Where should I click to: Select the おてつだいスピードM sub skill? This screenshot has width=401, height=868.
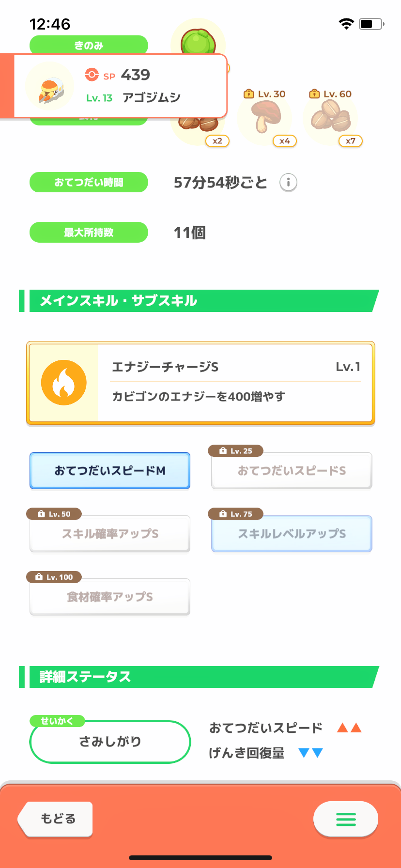click(110, 471)
